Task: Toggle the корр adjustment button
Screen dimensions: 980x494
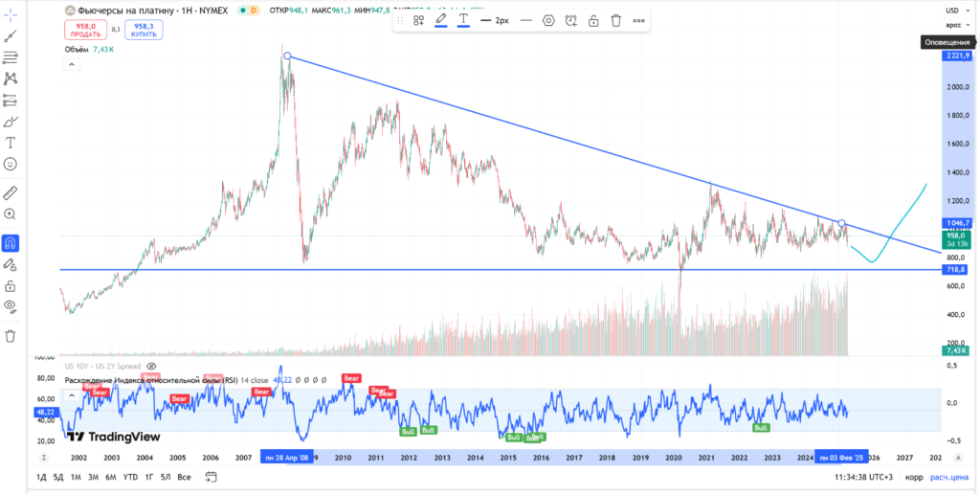Action: 914,477
